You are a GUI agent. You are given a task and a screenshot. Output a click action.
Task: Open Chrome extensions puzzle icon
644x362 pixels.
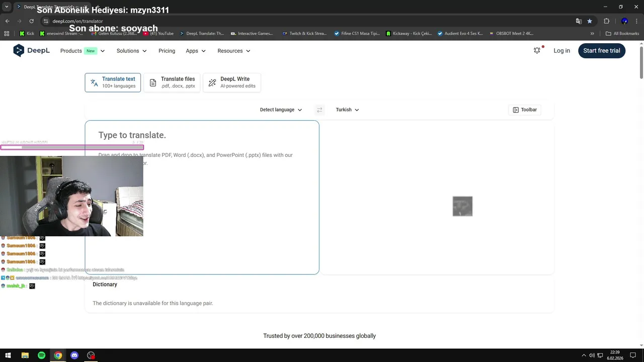click(x=606, y=21)
